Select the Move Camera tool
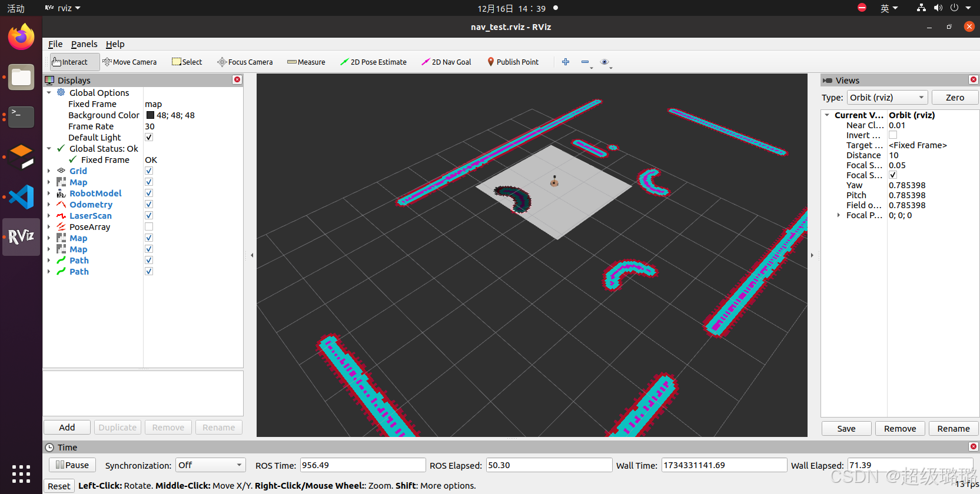 129,62
